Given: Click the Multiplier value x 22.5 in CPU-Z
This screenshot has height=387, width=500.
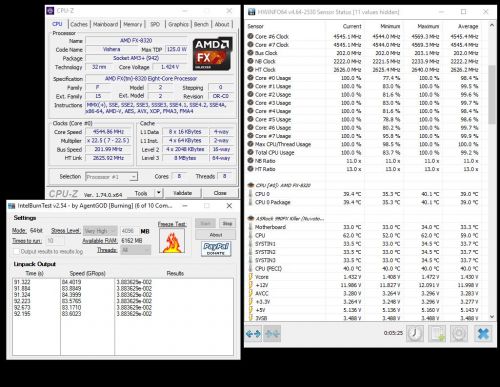Looking at the screenshot, I should 108,141.
